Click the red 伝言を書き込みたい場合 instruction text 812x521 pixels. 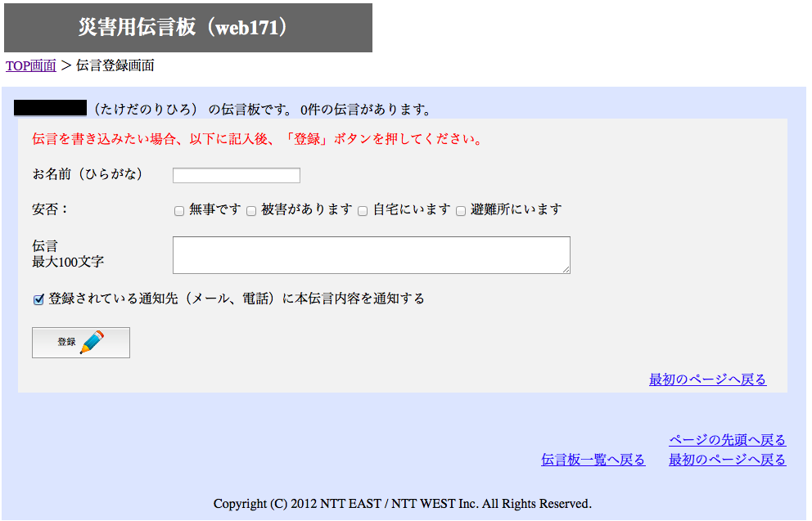[257, 139]
